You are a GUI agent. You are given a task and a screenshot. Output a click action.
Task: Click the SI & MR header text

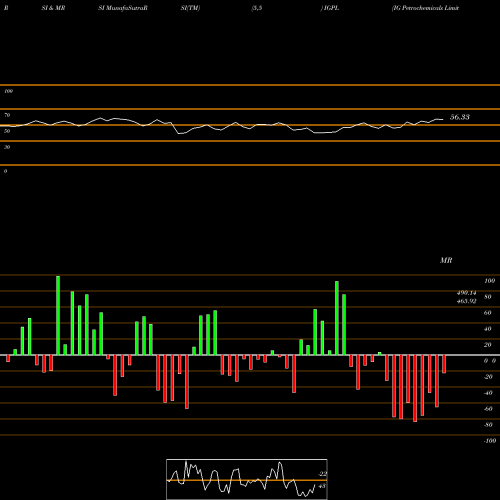click(x=53, y=8)
